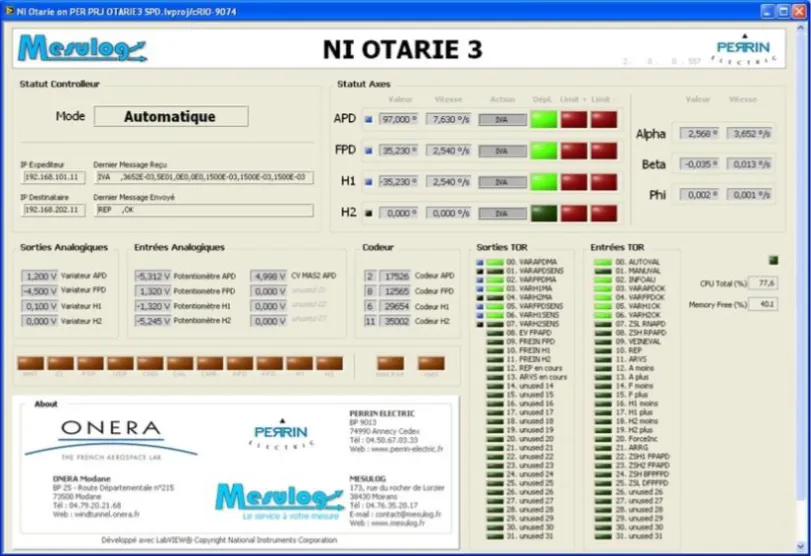Click the APD Limit + red indicator

pos(574,119)
